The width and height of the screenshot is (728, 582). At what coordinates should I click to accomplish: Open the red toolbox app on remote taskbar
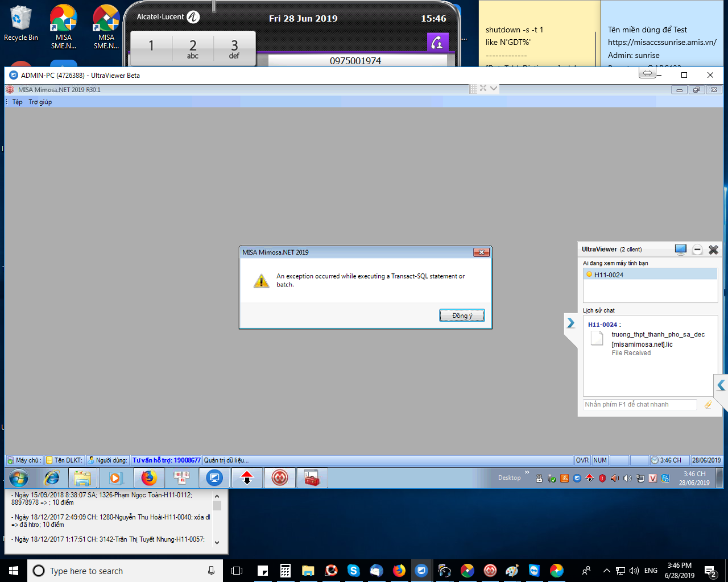(312, 478)
